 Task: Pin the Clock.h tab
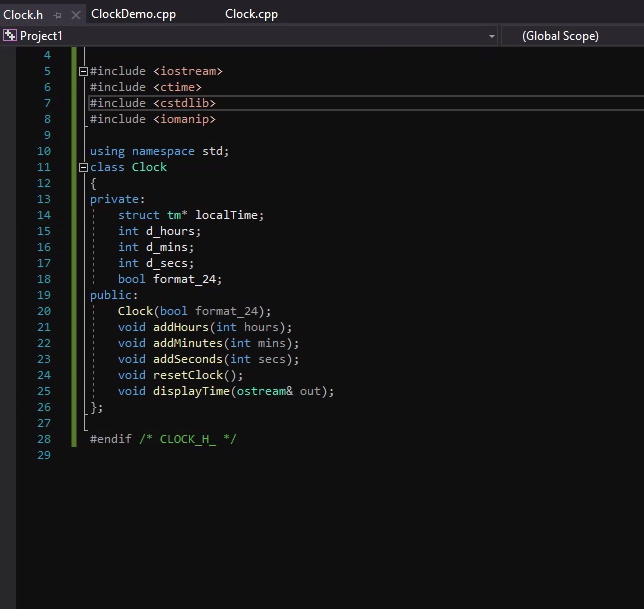click(x=58, y=15)
